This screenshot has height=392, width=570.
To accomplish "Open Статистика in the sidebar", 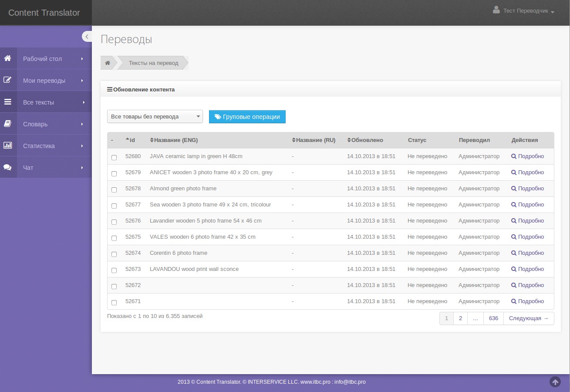I will coord(46,145).
